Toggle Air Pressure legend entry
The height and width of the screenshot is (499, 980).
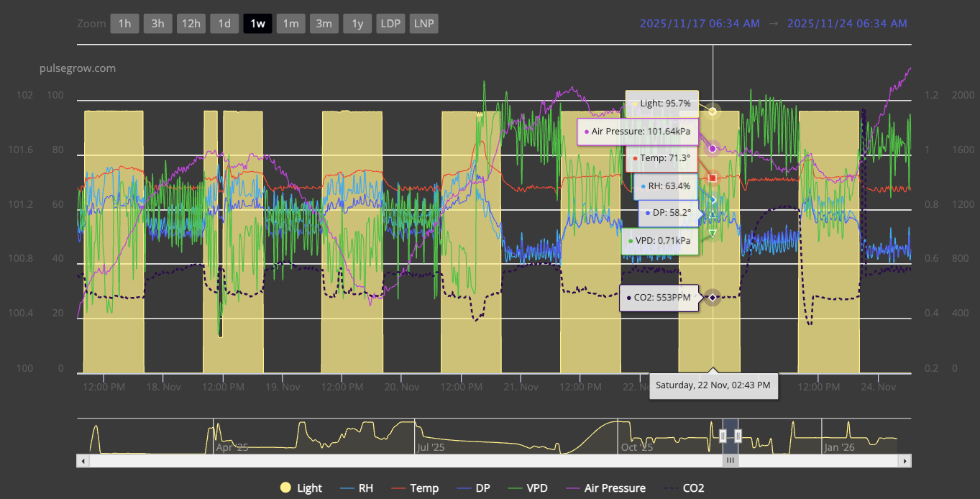point(606,488)
